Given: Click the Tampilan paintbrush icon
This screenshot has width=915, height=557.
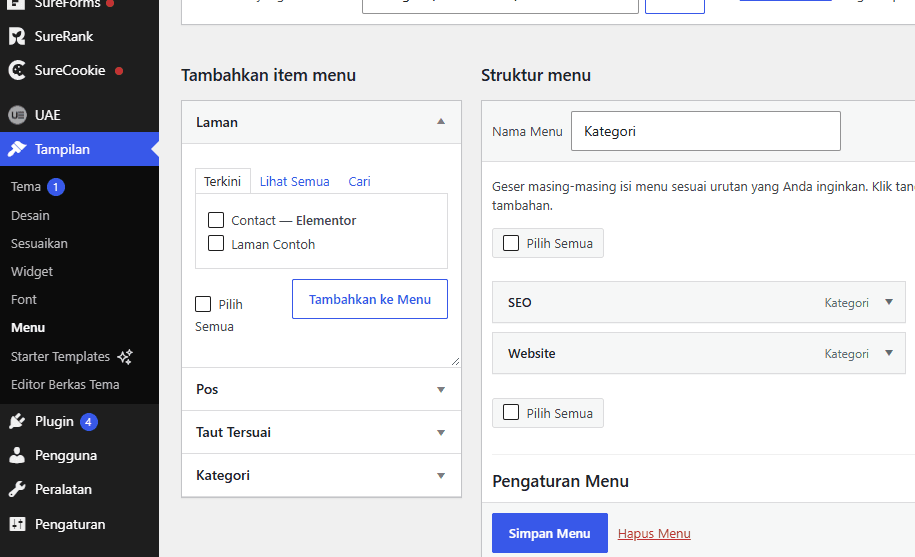Looking at the screenshot, I should point(17,149).
